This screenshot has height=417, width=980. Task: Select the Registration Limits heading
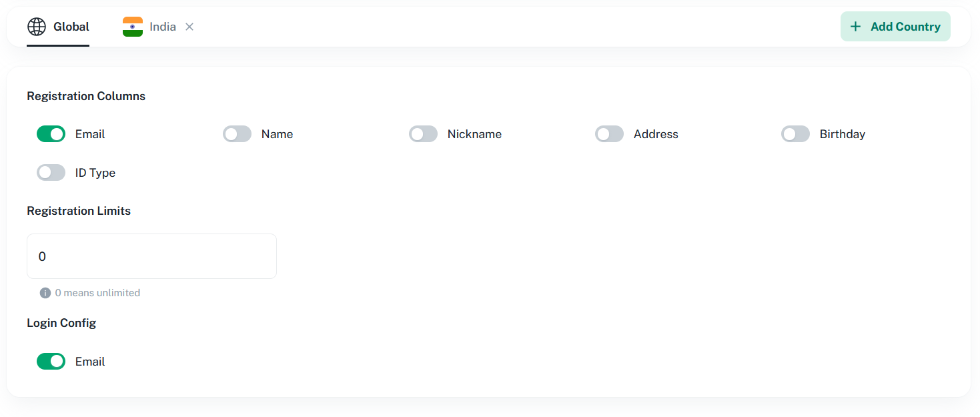point(79,211)
